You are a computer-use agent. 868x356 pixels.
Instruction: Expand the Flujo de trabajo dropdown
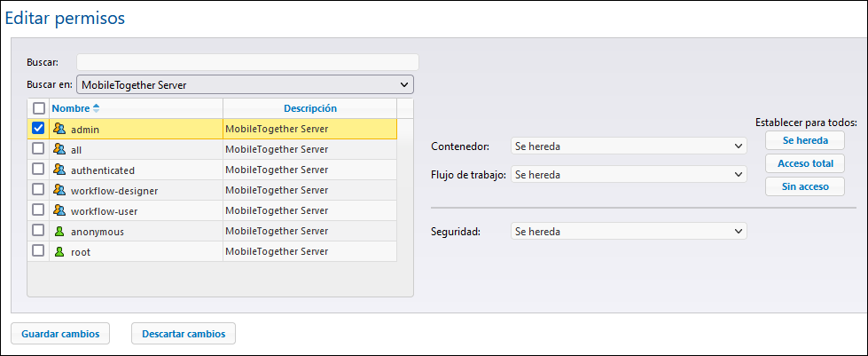[x=629, y=175]
